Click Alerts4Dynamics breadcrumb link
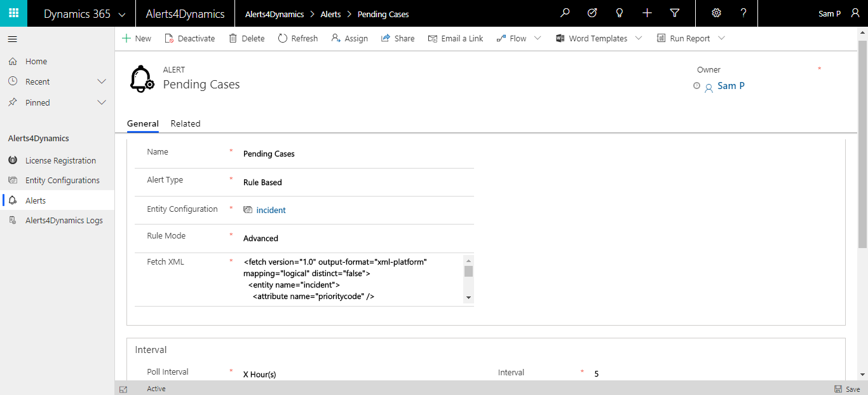The image size is (868, 395). pyautogui.click(x=275, y=14)
